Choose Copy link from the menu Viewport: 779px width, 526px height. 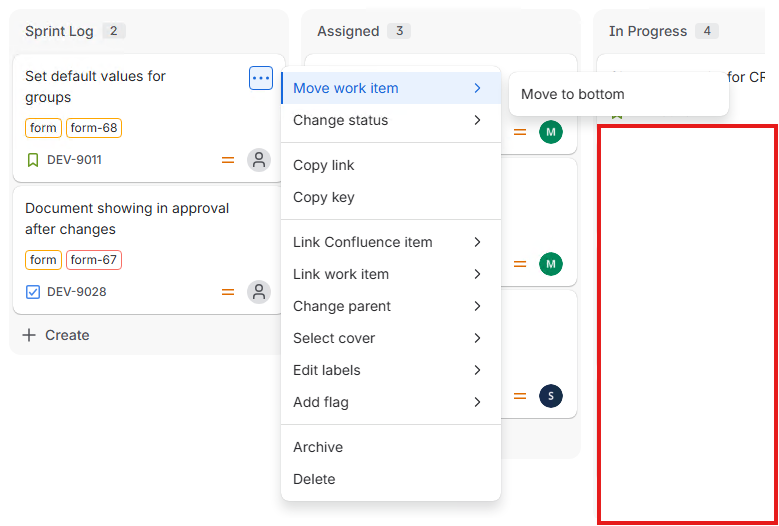pos(391,165)
